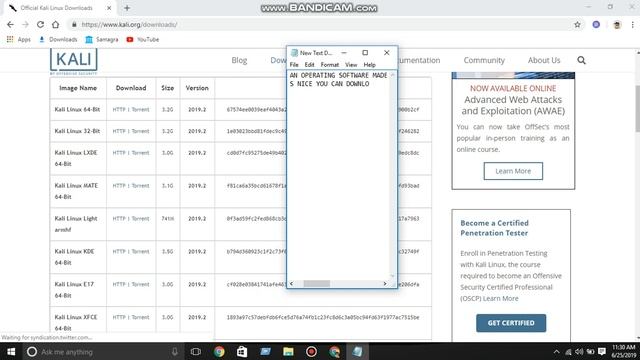Viewport: 640px width, 360px height.
Task: Click inside the Notepad text area
Action: (x=339, y=176)
